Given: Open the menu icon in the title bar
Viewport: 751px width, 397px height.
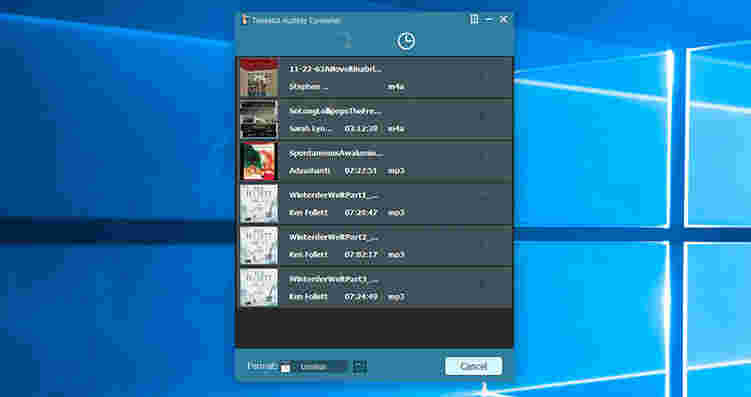Looking at the screenshot, I should click(474, 20).
